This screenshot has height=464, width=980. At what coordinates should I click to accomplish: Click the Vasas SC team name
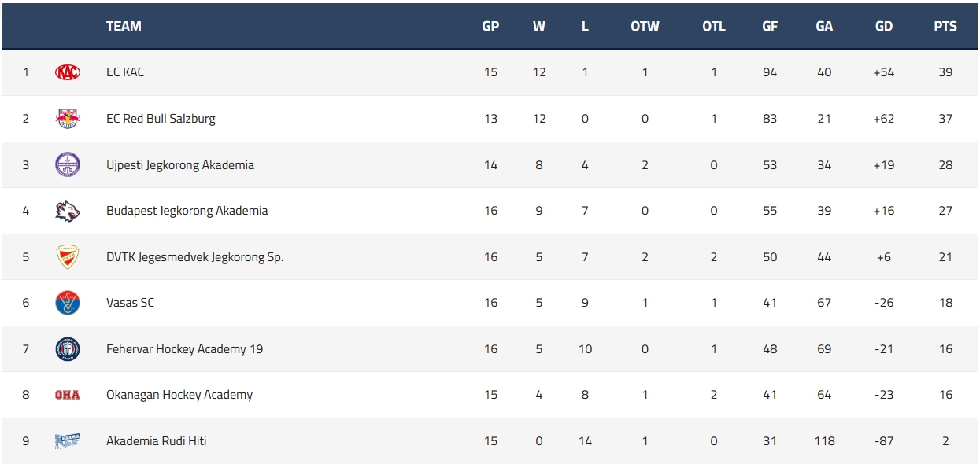tap(130, 303)
